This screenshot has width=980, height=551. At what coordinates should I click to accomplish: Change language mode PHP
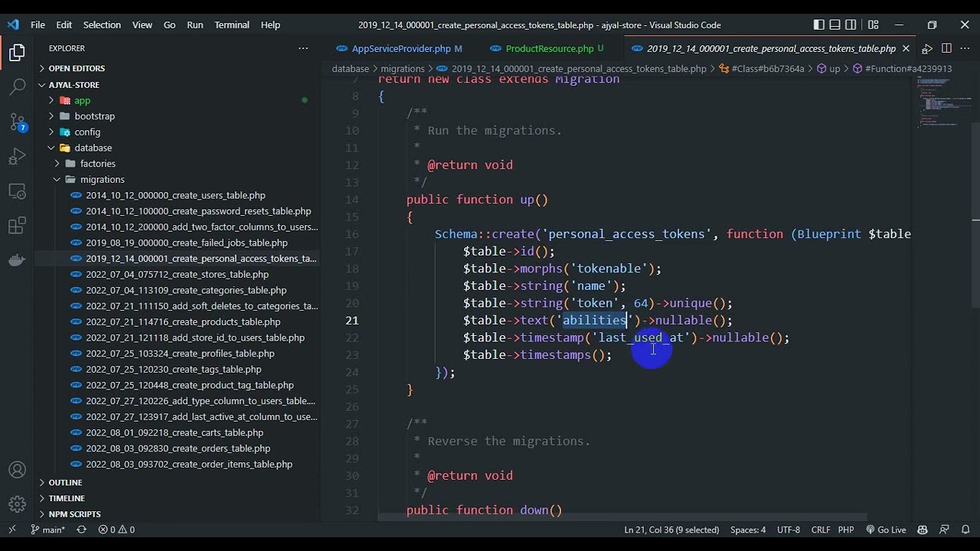tap(846, 530)
